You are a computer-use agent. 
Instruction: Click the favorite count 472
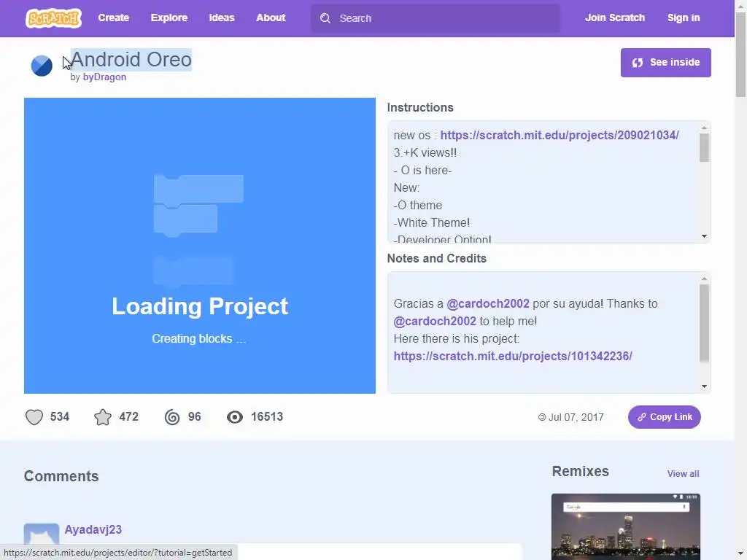pos(128,417)
